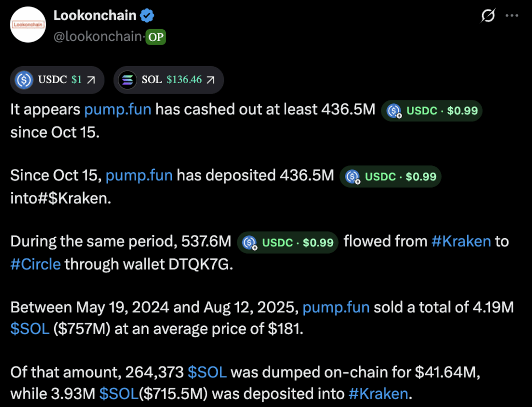Click USDC $0.99 tag after 436.5M cashed out

pos(432,110)
